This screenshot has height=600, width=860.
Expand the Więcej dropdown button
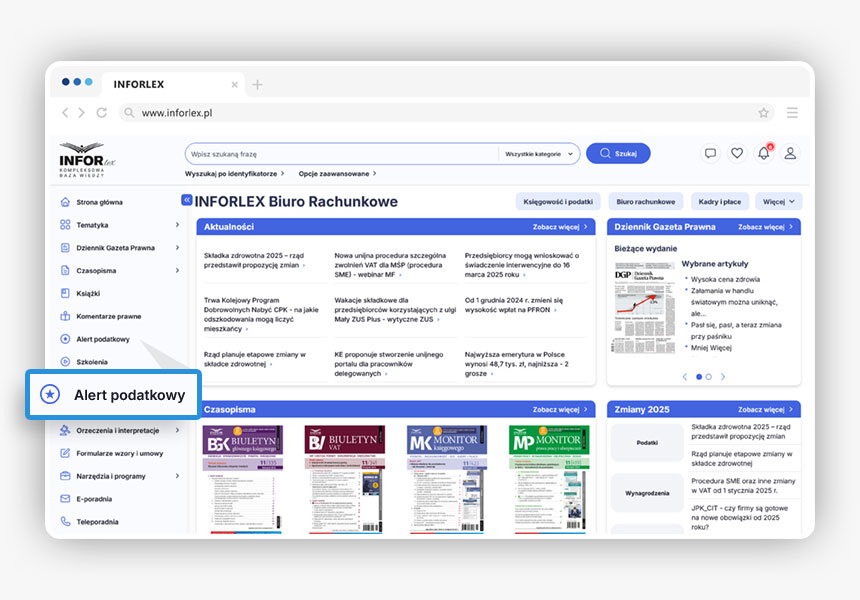pos(779,201)
